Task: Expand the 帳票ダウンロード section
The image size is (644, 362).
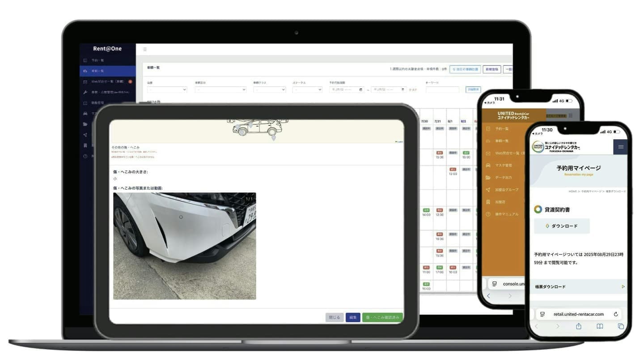Action: coord(580,287)
